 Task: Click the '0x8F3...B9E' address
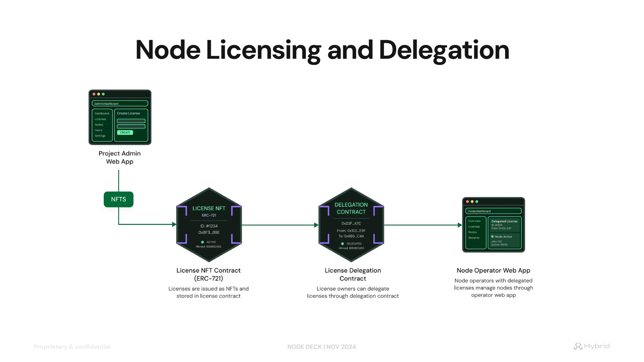point(209,233)
